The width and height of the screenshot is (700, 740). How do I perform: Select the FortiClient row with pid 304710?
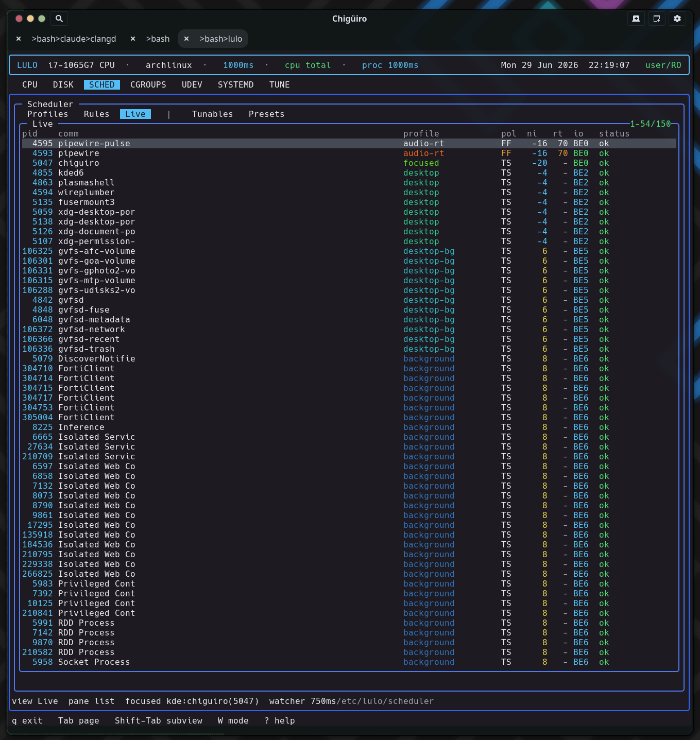(x=349, y=368)
